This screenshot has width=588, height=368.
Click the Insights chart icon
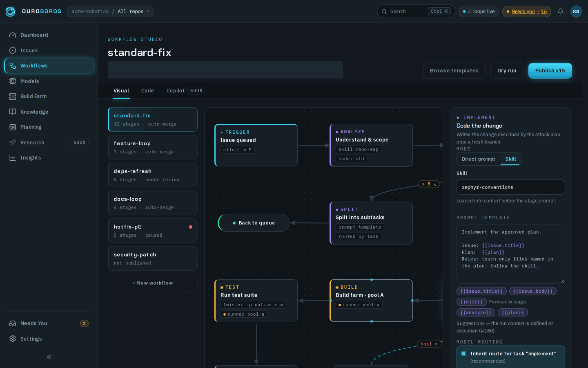(13, 158)
